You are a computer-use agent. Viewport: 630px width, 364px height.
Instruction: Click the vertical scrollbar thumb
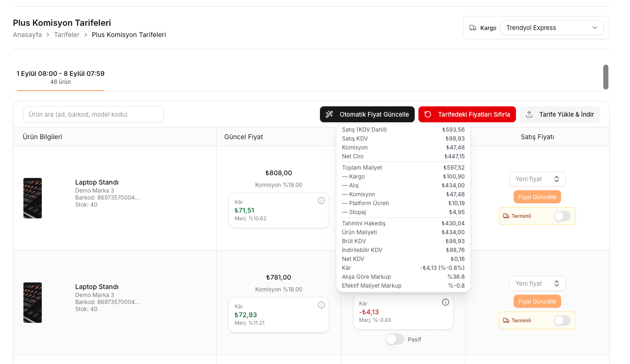pos(606,77)
